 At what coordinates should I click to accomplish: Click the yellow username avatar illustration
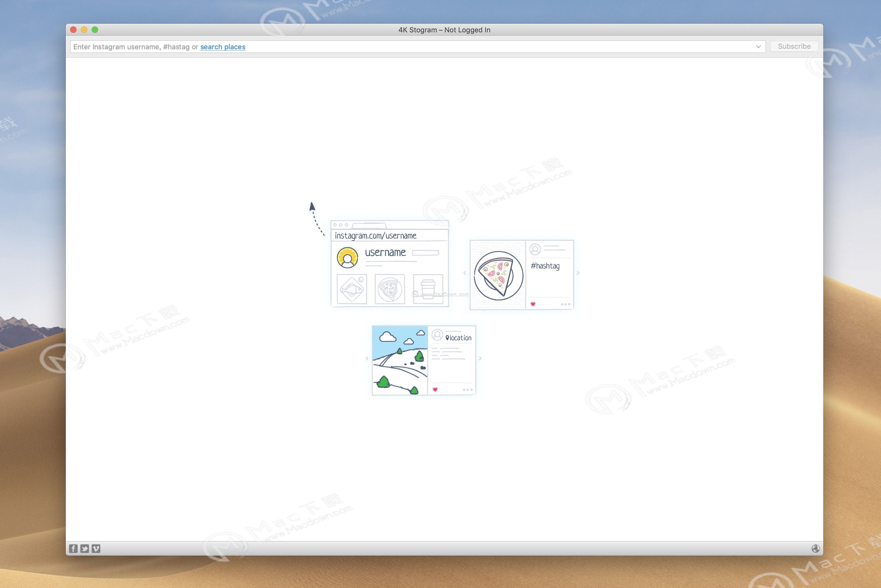point(347,258)
